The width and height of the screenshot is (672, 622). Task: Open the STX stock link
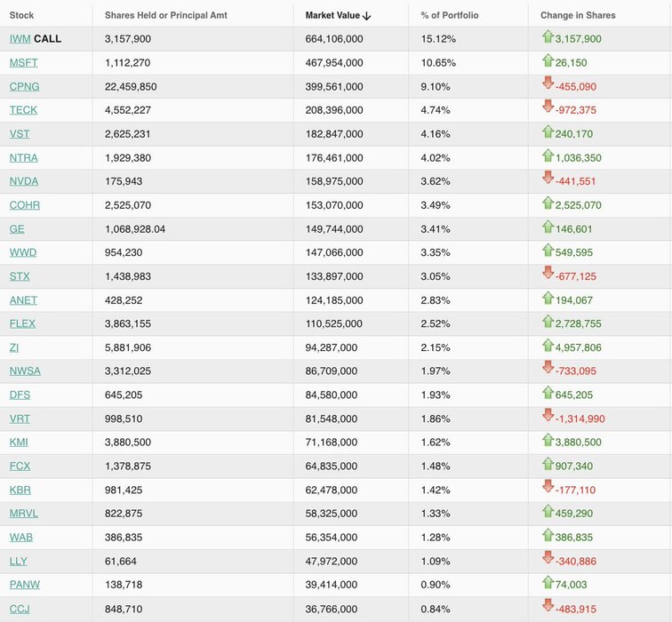[20, 276]
